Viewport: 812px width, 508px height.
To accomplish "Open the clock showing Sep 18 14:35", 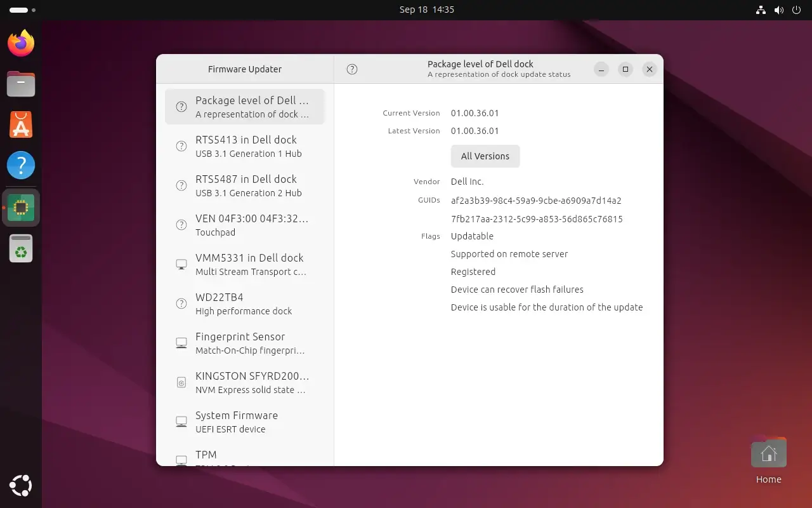I will point(427,10).
